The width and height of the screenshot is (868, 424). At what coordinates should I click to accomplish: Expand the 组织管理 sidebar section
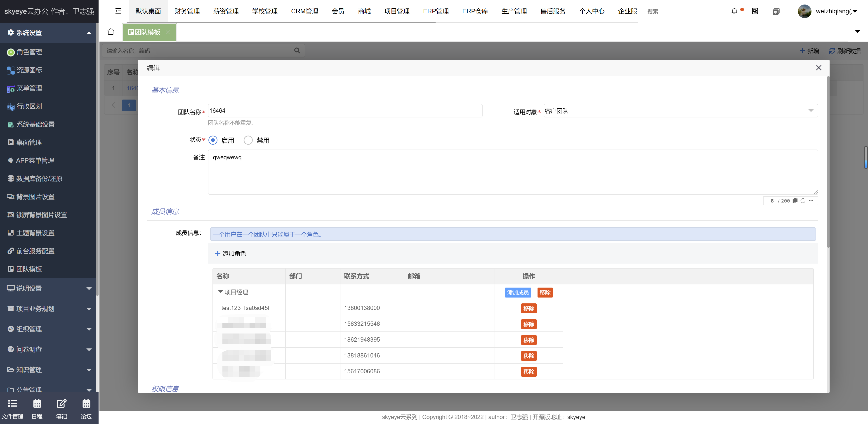click(29, 329)
